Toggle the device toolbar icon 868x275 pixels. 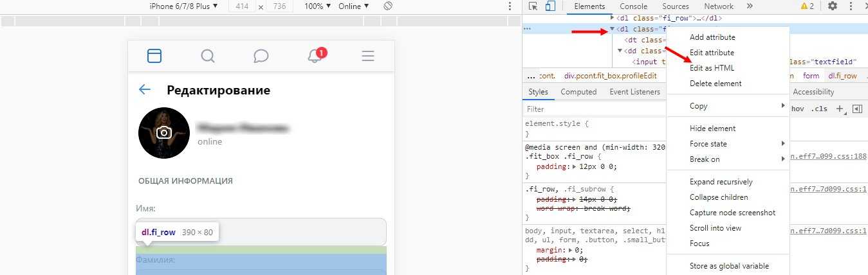(550, 6)
